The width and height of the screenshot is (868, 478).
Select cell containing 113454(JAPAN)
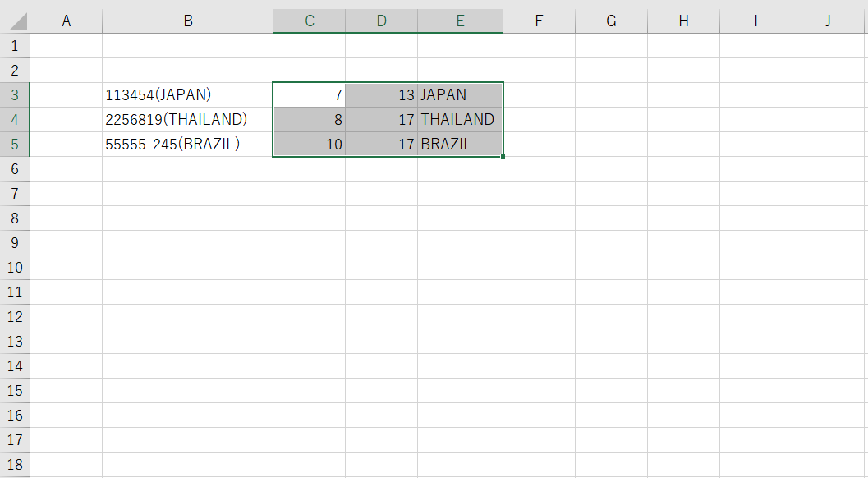point(188,94)
